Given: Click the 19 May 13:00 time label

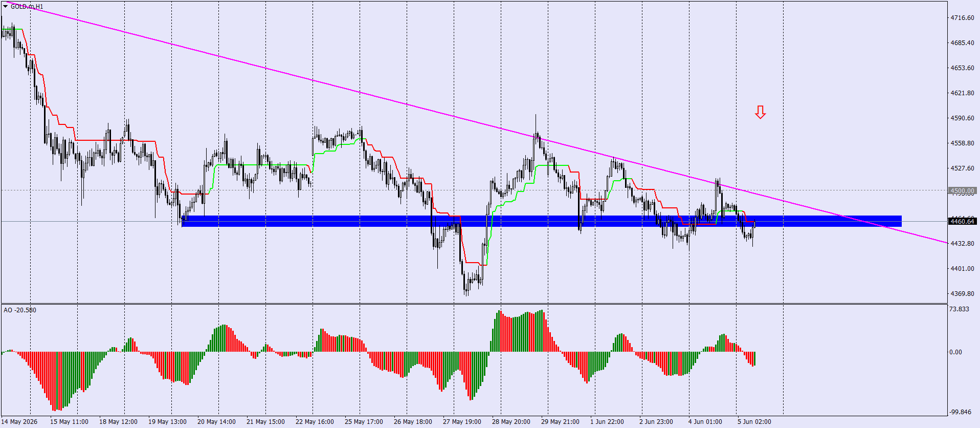Looking at the screenshot, I should tap(167, 422).
